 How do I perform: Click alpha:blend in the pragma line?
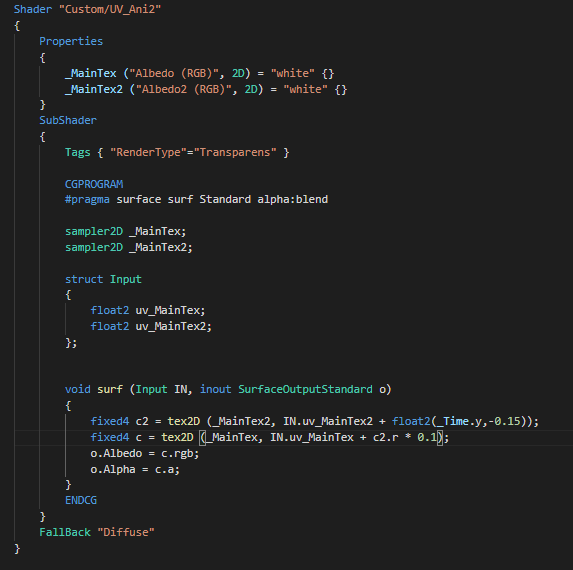tap(292, 200)
